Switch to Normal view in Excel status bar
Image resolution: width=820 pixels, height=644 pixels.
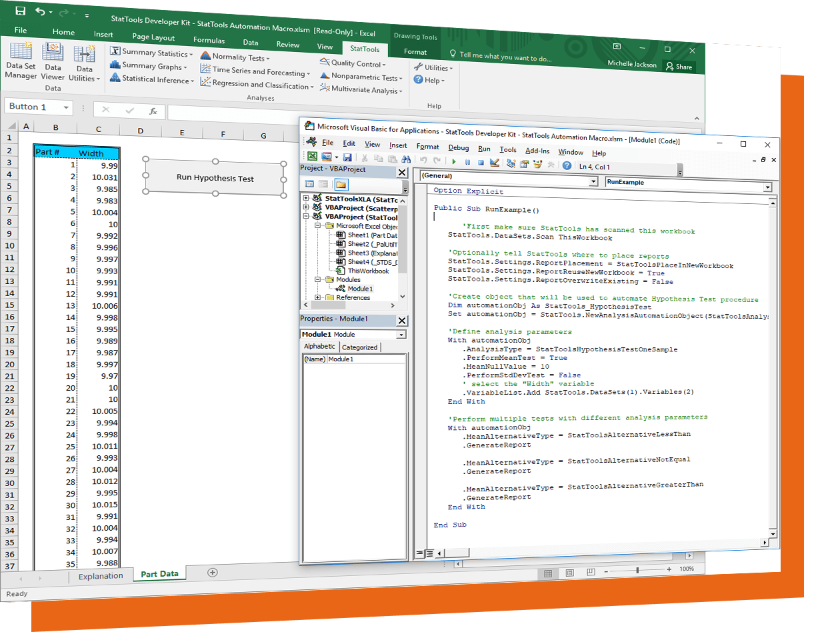pos(548,573)
